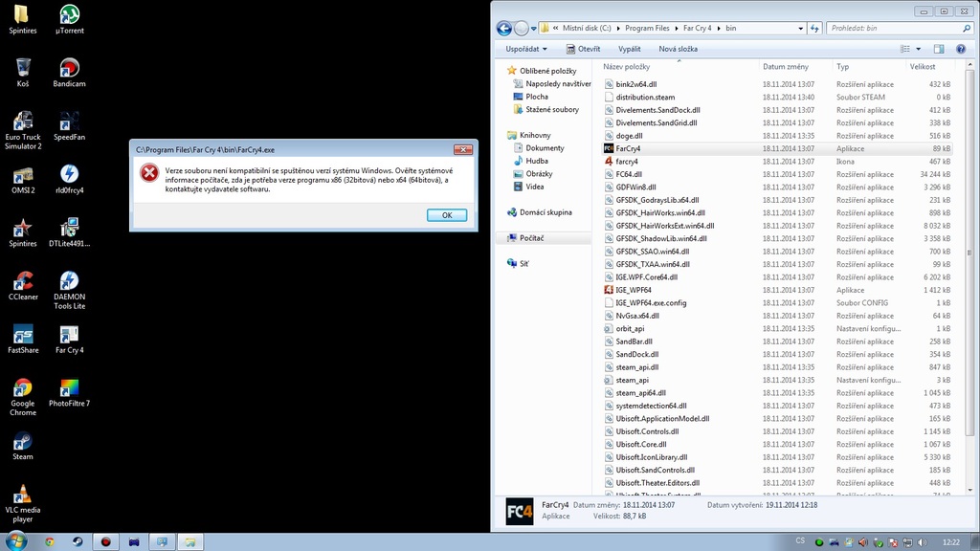Open Steam from the taskbar
Image resolution: width=980 pixels, height=551 pixels.
pyautogui.click(x=78, y=541)
